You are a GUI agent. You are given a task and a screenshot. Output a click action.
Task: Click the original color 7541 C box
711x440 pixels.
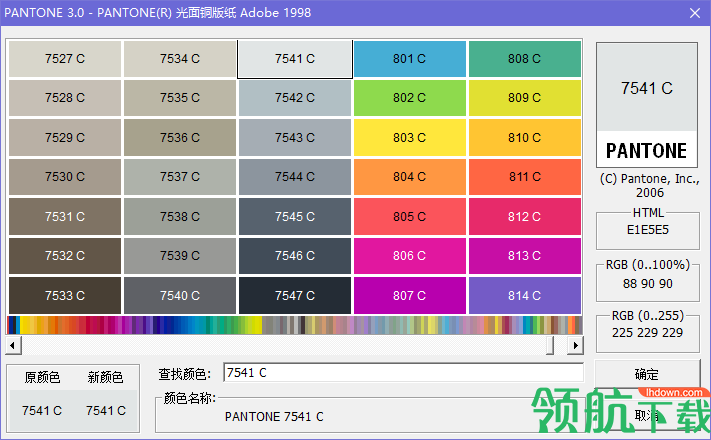[x=42, y=411]
